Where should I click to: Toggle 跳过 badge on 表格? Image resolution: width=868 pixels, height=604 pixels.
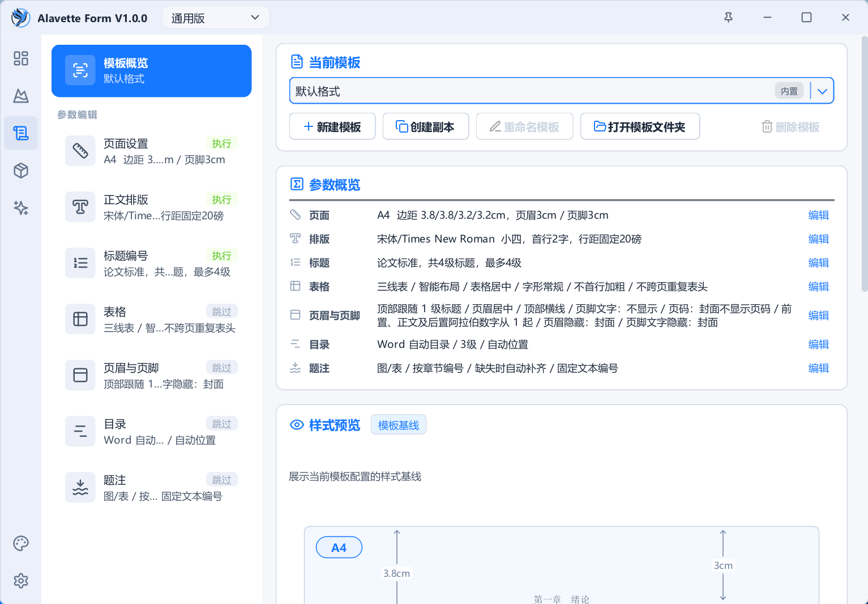(221, 312)
